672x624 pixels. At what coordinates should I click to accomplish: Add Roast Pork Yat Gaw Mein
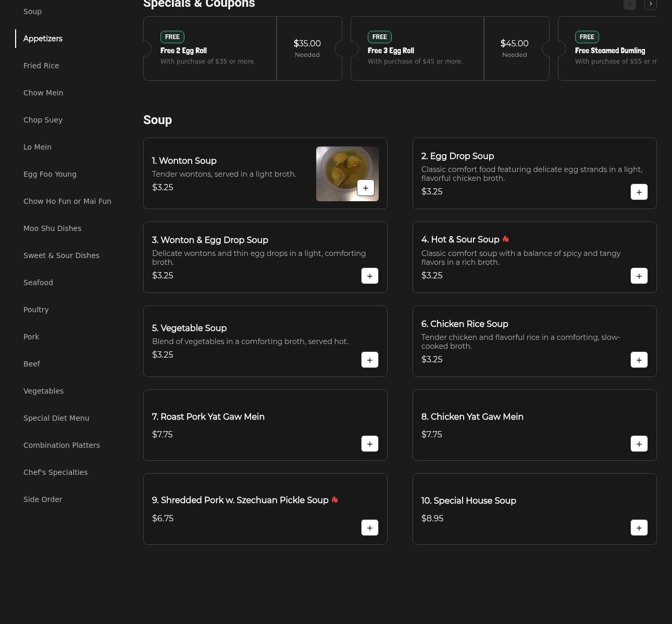point(369,444)
